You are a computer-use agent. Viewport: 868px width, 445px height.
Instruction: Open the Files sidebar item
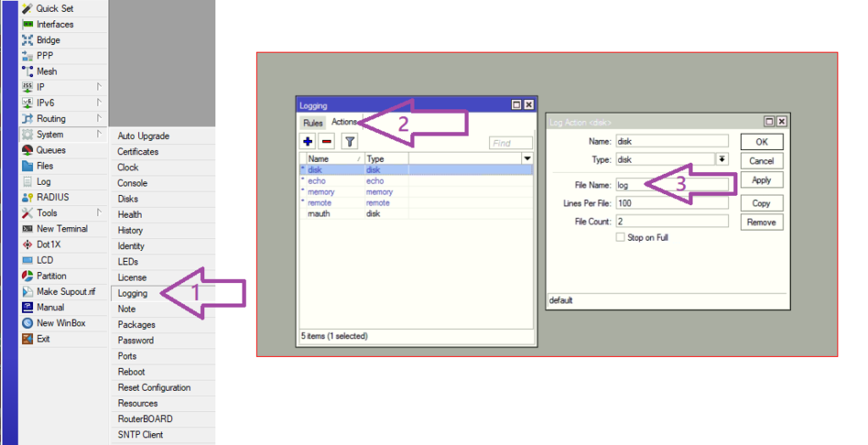pos(44,166)
